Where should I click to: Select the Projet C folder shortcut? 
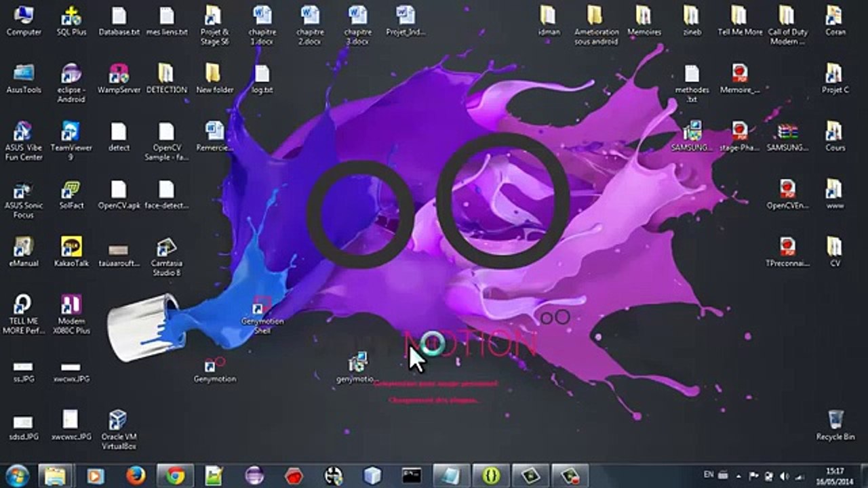pos(835,79)
